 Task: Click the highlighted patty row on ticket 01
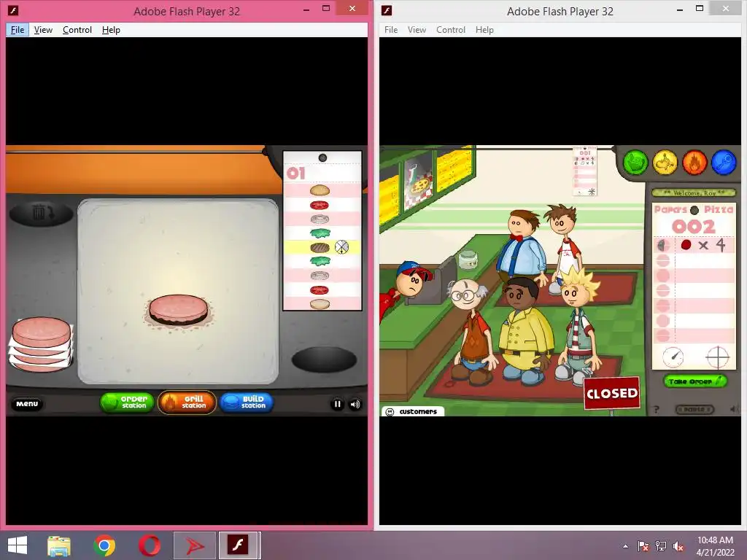pos(322,247)
